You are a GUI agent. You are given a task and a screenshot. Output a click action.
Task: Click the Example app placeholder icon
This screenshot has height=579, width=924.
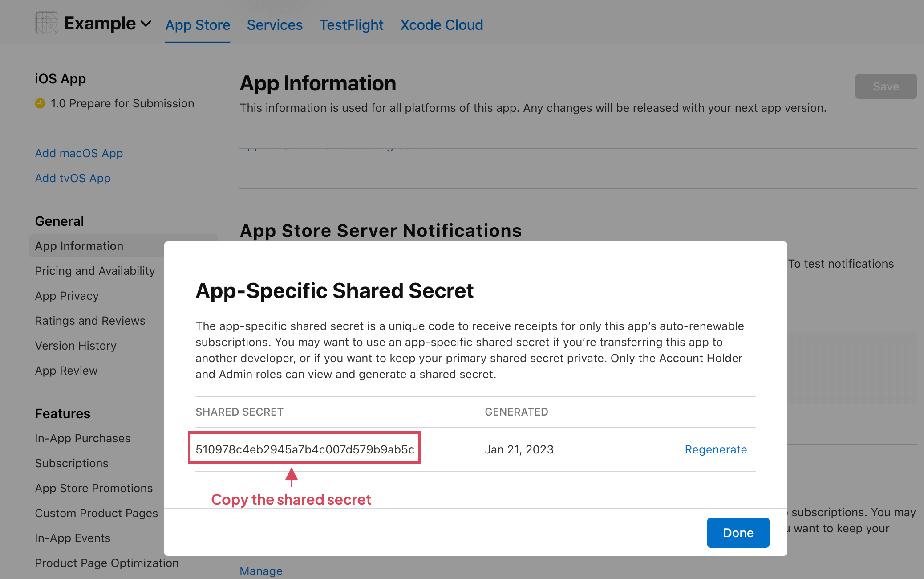pos(46,23)
